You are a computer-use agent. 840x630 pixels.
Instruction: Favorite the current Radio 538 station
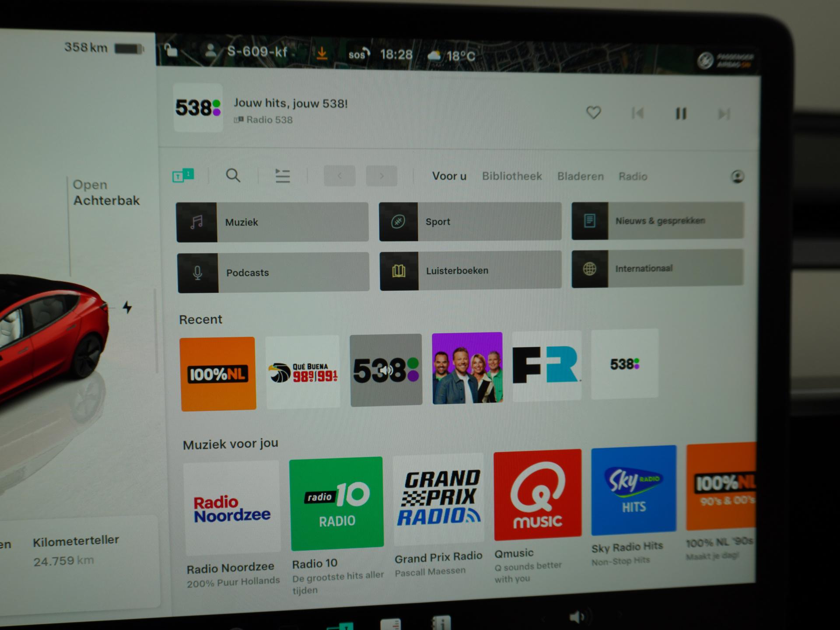[x=593, y=112]
